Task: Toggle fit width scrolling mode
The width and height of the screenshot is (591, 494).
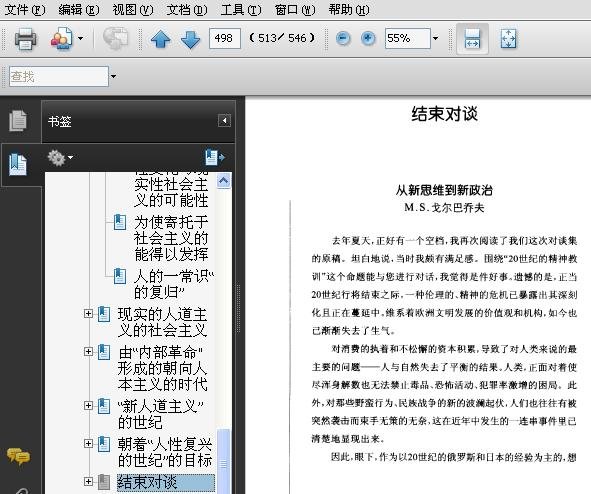Action: pyautogui.click(x=472, y=38)
